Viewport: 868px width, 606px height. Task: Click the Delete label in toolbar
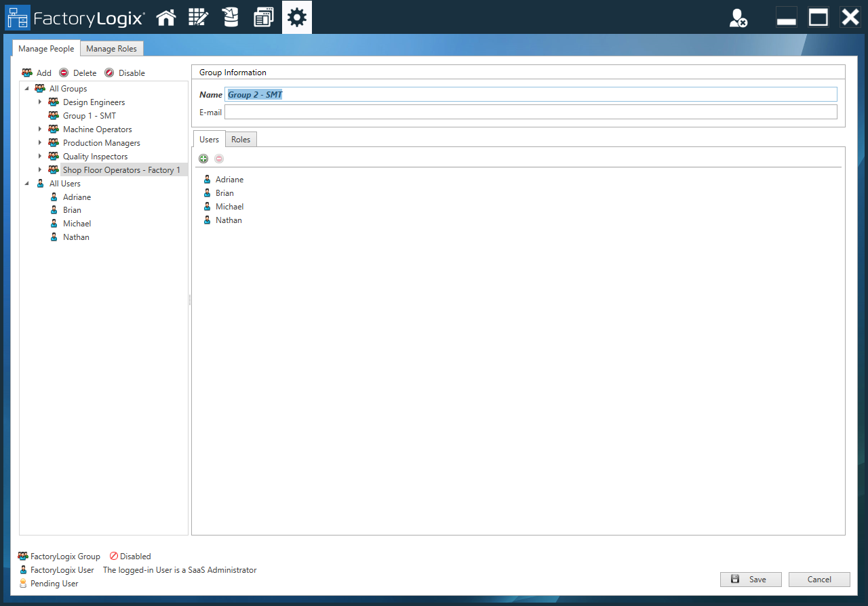(85, 73)
